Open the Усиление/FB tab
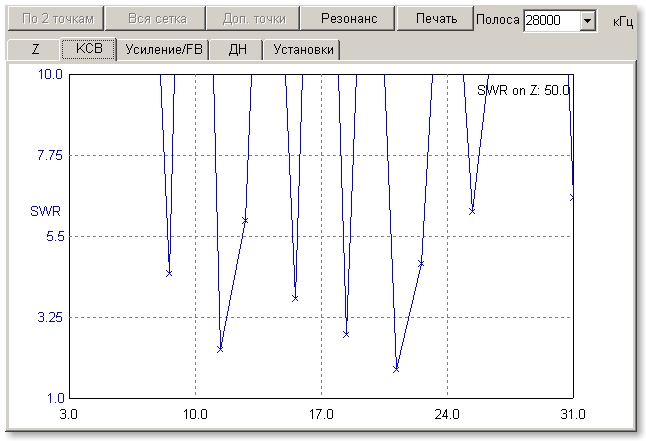Image resolution: width=646 pixels, height=441 pixels. tap(162, 49)
